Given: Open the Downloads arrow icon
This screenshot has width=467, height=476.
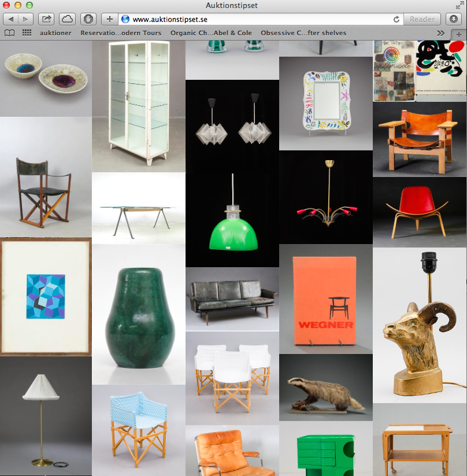Looking at the screenshot, I should [454, 19].
